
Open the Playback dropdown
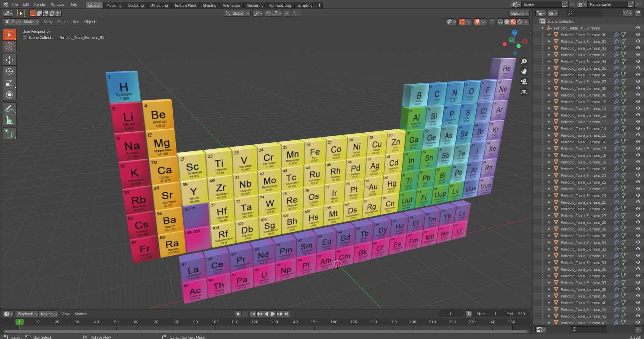[27, 314]
